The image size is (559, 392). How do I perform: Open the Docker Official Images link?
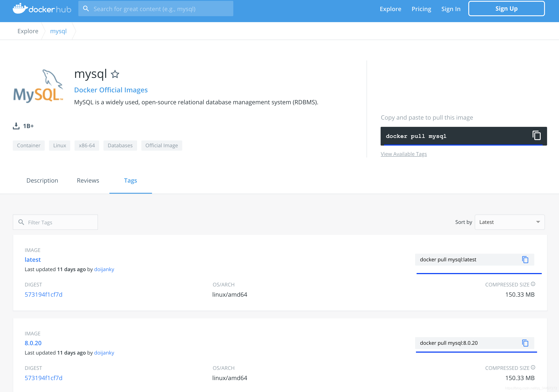click(111, 90)
